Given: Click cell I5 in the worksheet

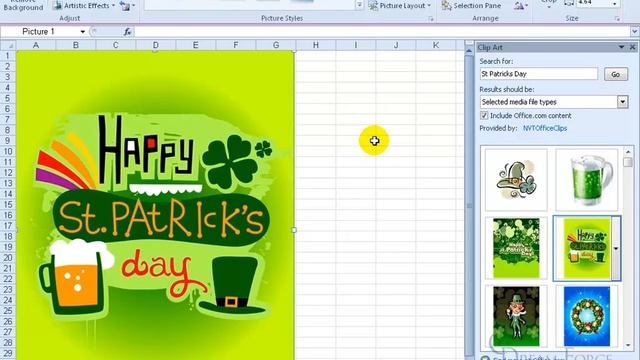Looking at the screenshot, I should pos(356,98).
